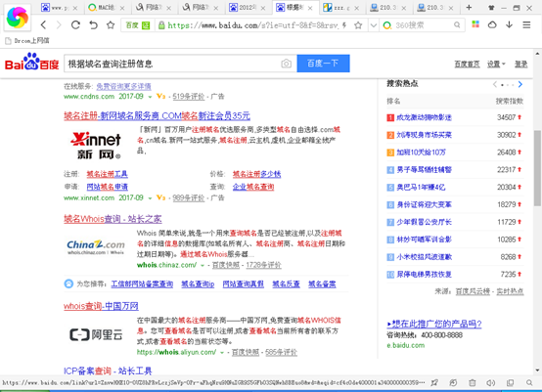This screenshot has height=392, width=542.
Task: Open the address bar history dropdown
Action: tap(373, 25)
